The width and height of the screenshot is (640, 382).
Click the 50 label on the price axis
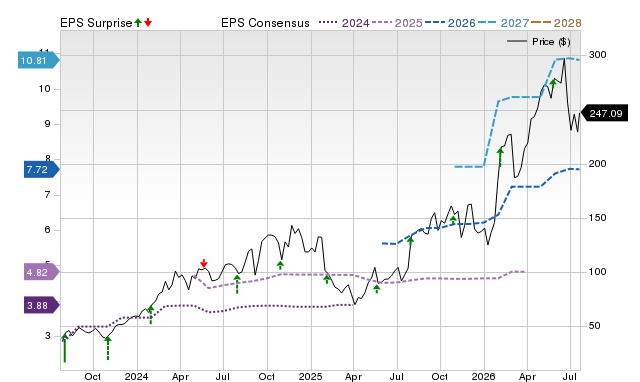(x=595, y=326)
